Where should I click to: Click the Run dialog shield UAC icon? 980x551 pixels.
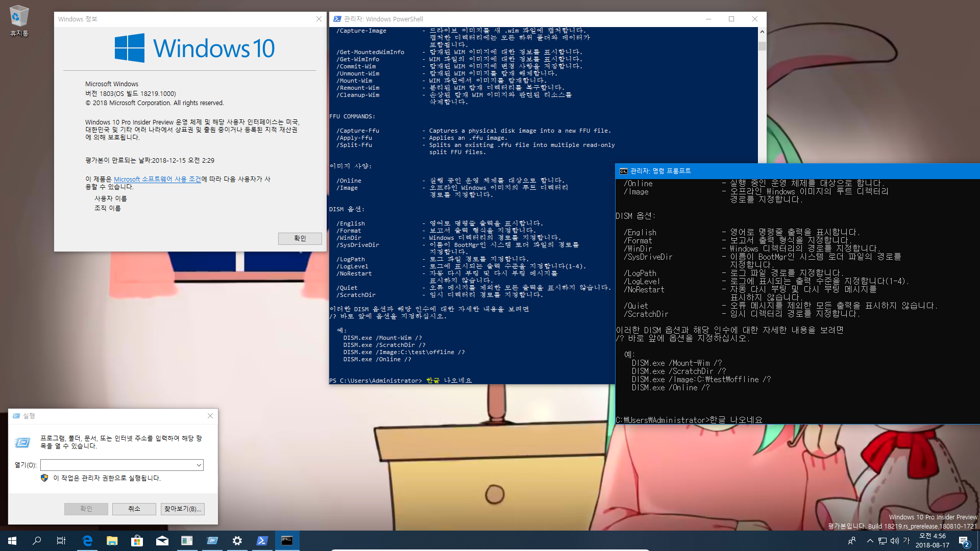(x=44, y=478)
